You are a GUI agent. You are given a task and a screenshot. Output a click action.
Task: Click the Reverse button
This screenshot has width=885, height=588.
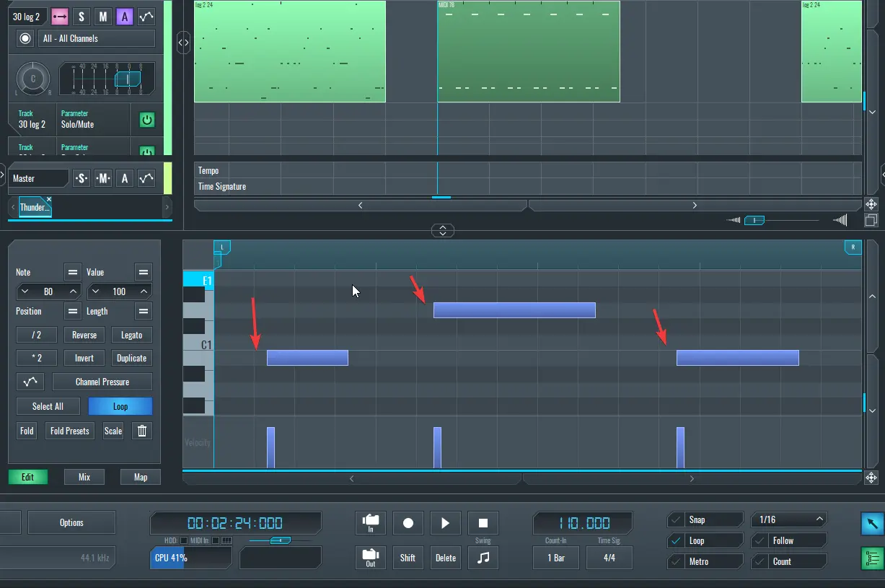tap(84, 335)
